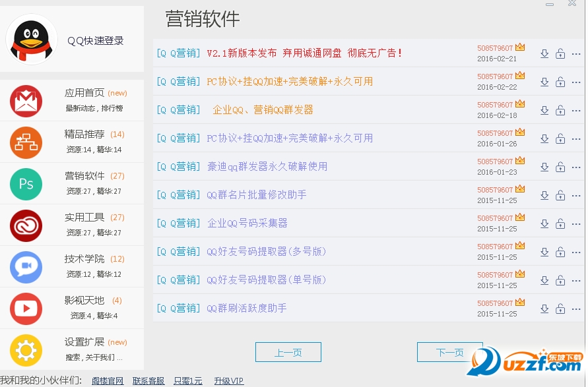This screenshot has width=588, height=387.
Task: Open QQ群名片批量修改助手 entry
Action: (x=257, y=194)
